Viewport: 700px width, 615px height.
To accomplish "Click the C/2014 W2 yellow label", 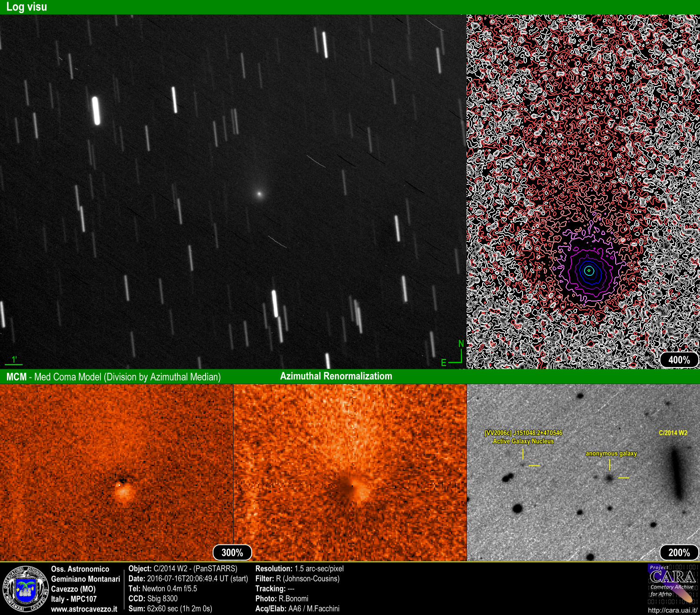I will point(673,433).
